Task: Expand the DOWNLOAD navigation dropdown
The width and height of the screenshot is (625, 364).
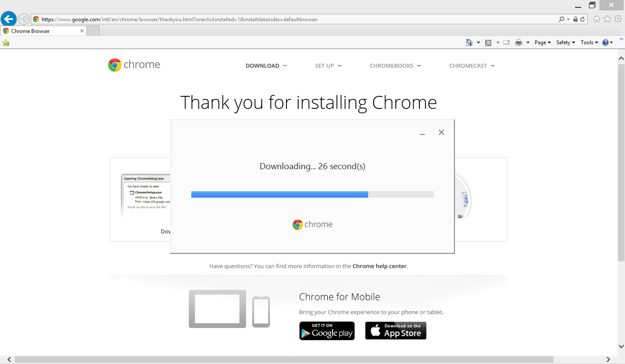Action: tap(266, 66)
